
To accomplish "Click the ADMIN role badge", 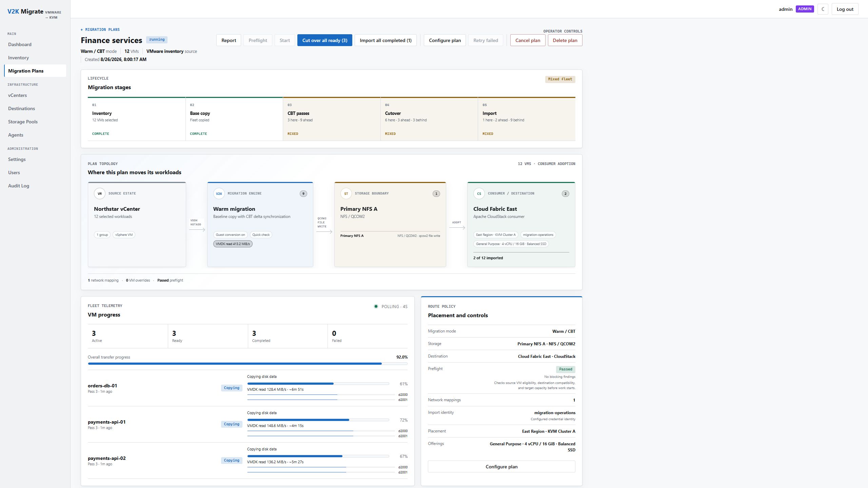I will [x=805, y=9].
